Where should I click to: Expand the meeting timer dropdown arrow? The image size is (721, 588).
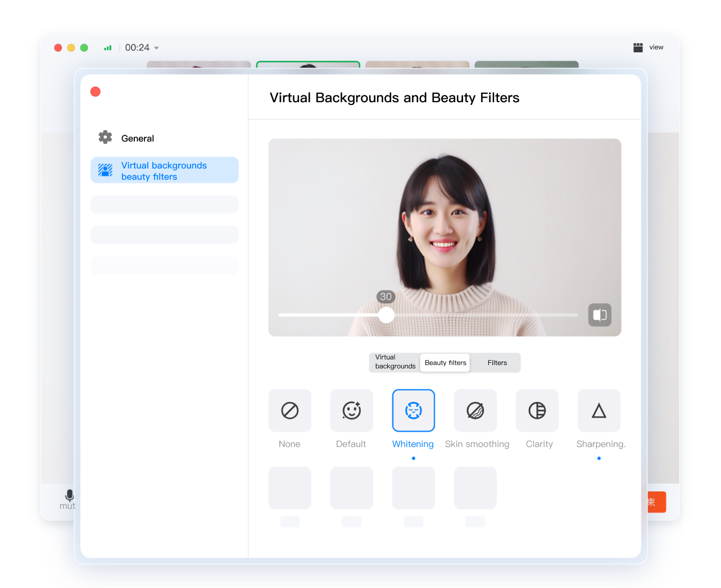[x=156, y=48]
